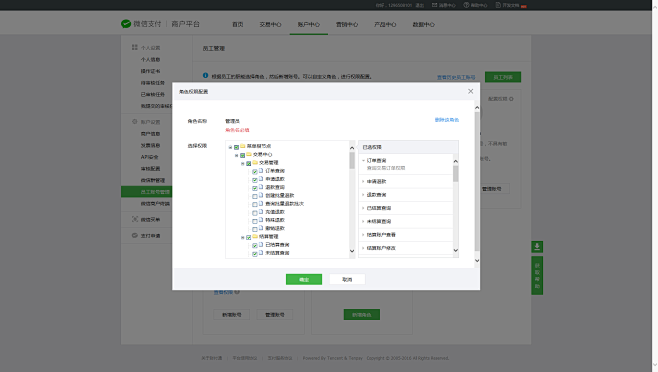Collapse the 结算管理 tree node
Image resolution: width=658 pixels, height=372 pixels.
coord(243,237)
